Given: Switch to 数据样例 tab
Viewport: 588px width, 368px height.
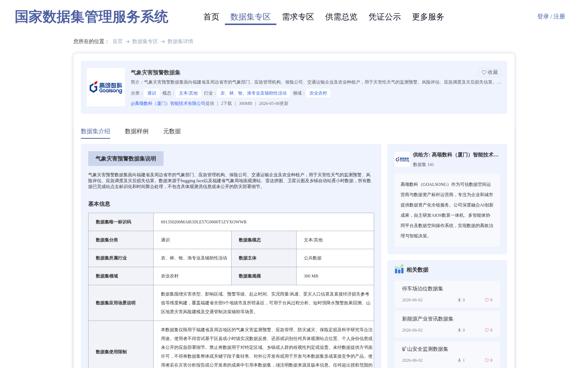Looking at the screenshot, I should [x=137, y=131].
